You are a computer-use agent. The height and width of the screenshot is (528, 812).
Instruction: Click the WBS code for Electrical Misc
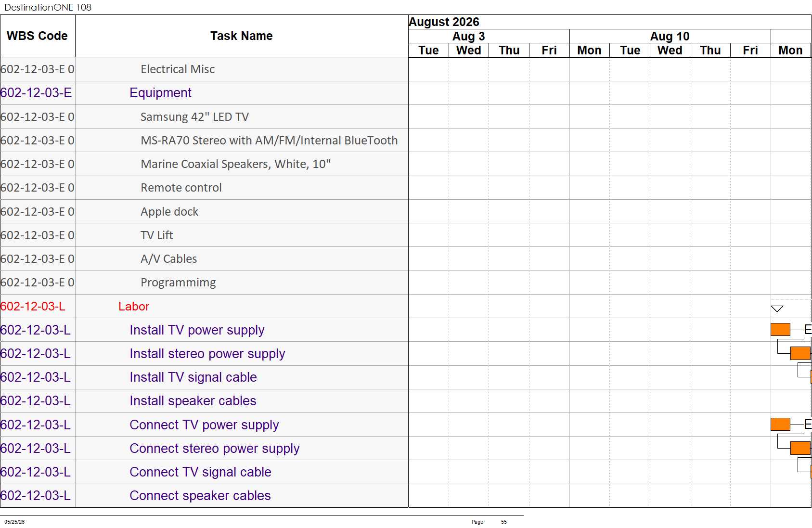tap(38, 69)
